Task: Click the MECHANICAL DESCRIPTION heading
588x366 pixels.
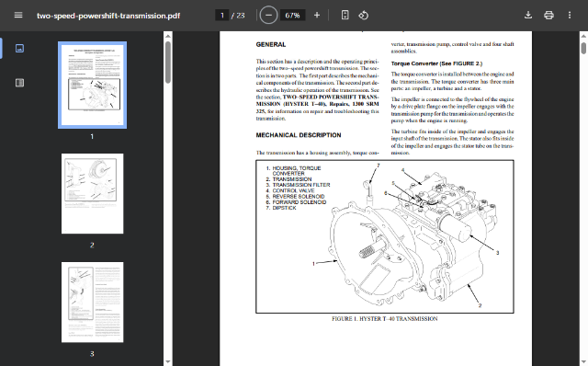Action: 299,135
